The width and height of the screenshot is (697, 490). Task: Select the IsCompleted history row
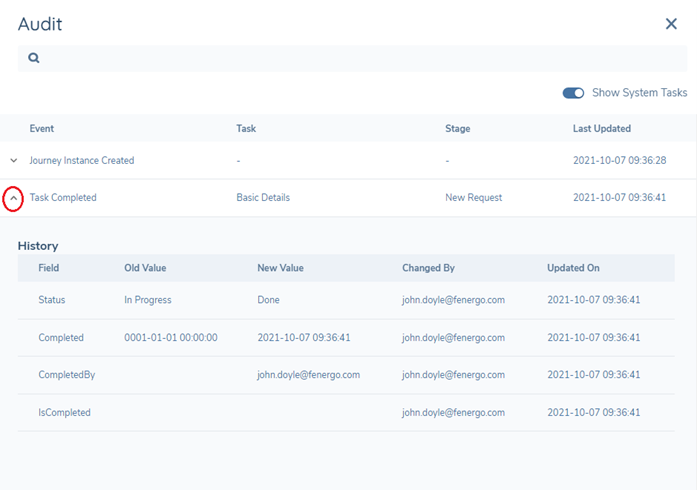click(64, 412)
